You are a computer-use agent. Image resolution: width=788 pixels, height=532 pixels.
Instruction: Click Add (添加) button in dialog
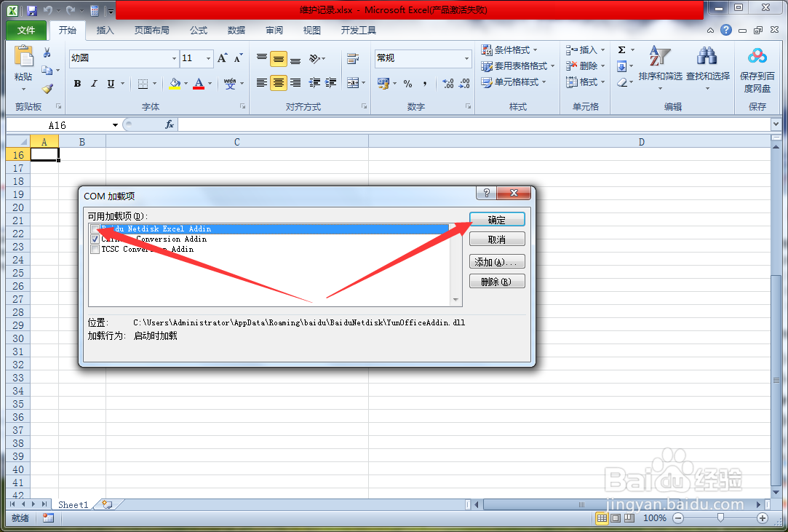497,261
